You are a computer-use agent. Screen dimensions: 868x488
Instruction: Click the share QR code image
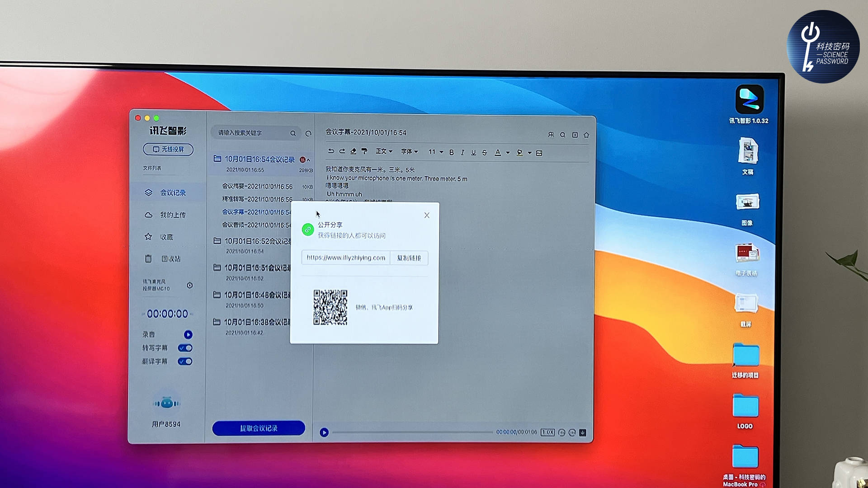pos(330,307)
